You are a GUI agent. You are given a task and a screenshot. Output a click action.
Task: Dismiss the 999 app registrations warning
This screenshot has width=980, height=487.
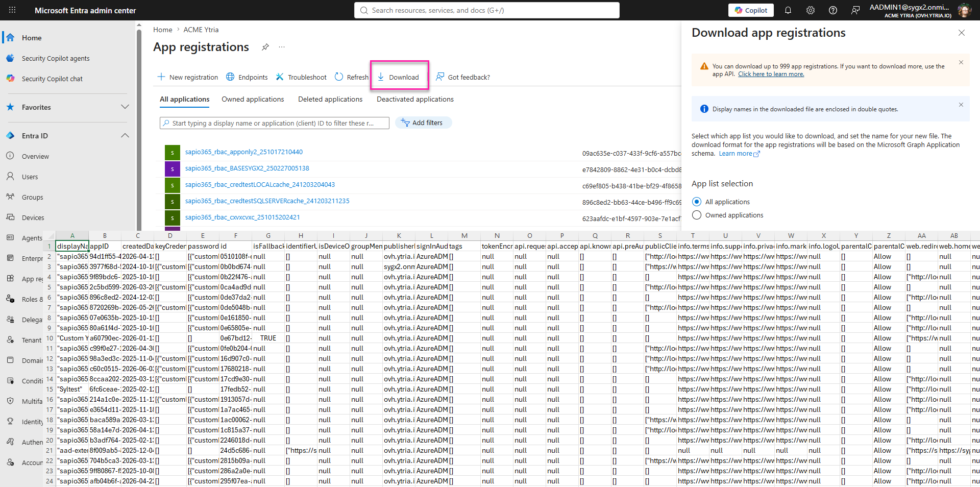[x=961, y=62]
